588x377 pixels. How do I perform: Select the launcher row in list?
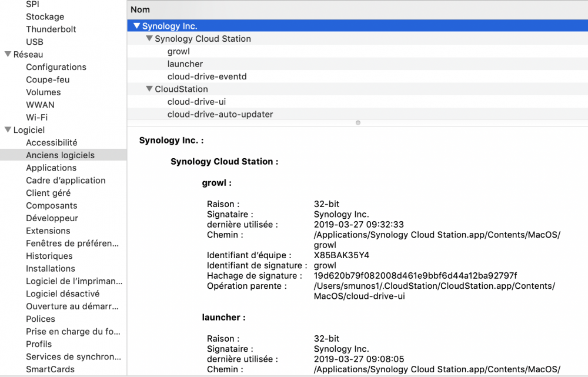(185, 64)
